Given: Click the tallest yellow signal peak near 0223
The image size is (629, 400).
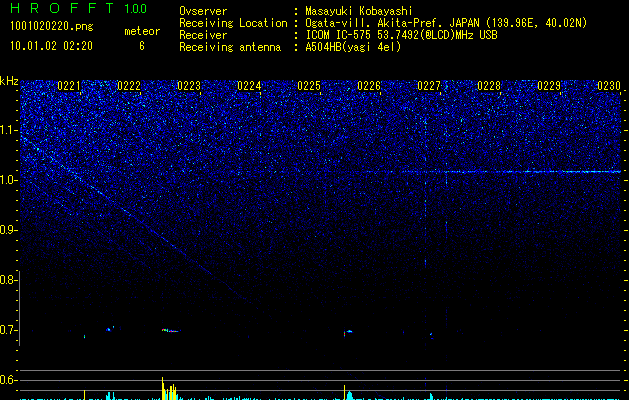Looking at the screenshot, I should (x=162, y=388).
